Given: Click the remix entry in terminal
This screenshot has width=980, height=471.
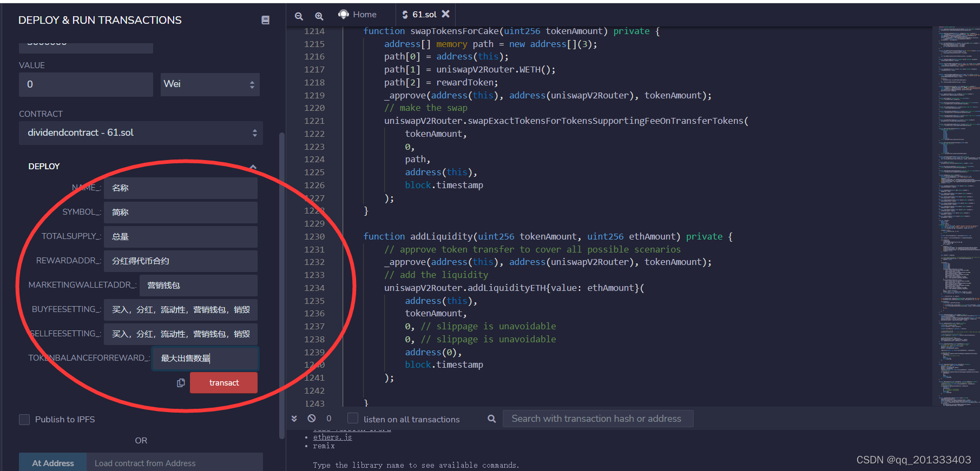Looking at the screenshot, I should [324, 446].
